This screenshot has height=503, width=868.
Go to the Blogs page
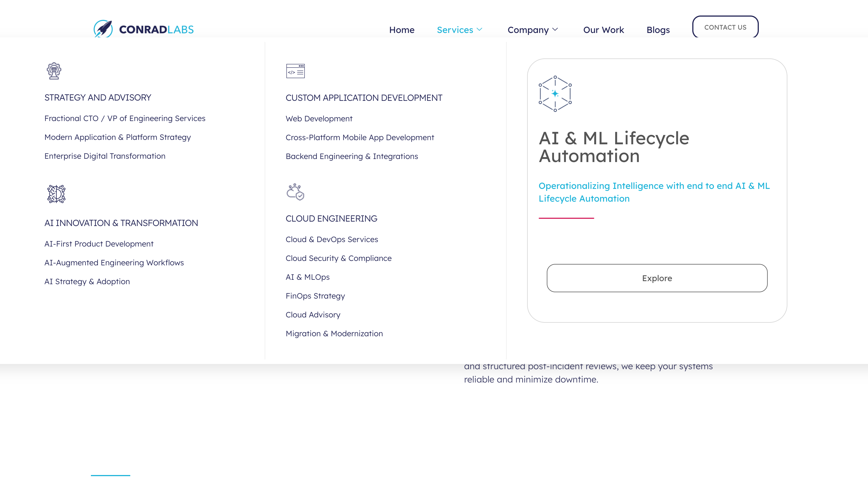pos(658,30)
